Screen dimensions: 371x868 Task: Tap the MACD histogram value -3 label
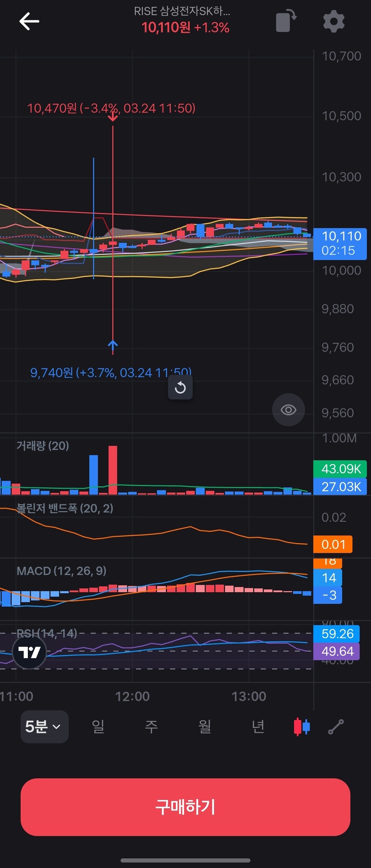point(328,595)
